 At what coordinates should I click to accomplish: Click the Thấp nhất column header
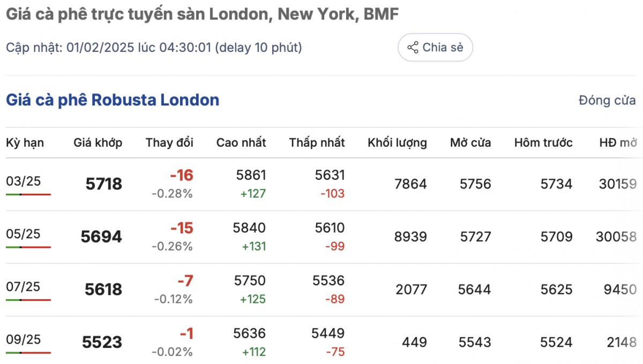317,143
